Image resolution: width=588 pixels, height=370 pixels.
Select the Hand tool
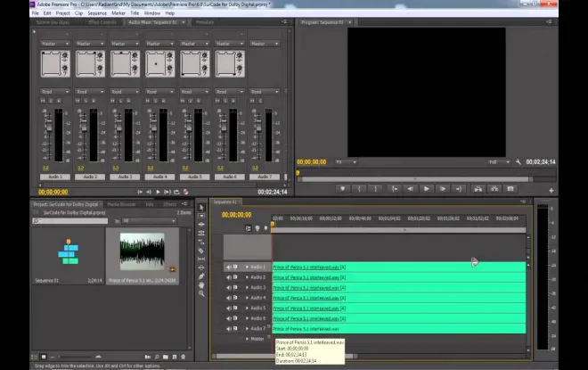click(201, 284)
